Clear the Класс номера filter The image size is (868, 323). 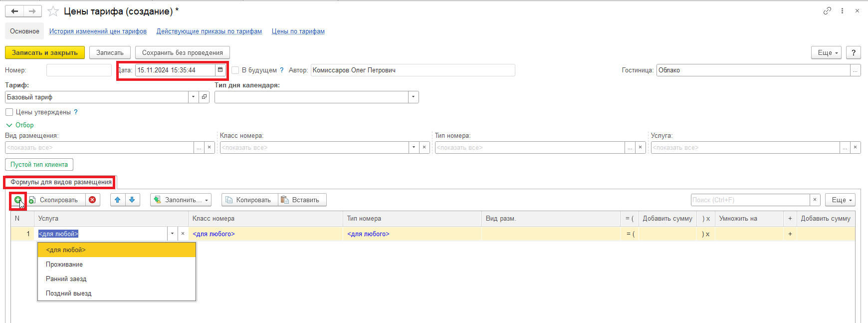[425, 148]
